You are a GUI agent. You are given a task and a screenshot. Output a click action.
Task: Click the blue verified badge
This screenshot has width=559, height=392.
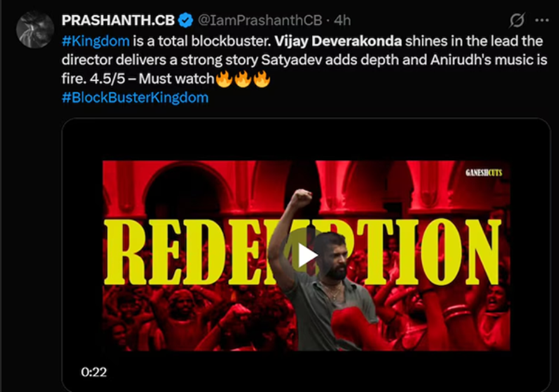pos(185,20)
